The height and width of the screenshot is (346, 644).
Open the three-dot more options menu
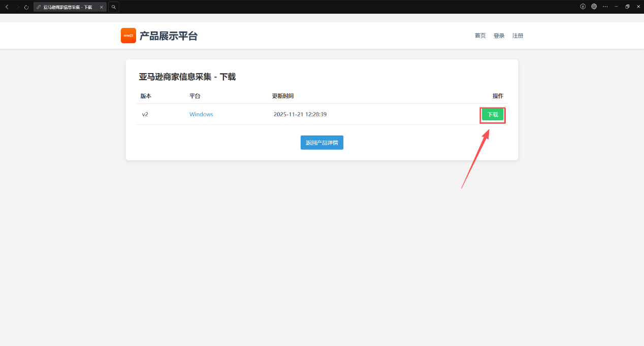coord(605,7)
